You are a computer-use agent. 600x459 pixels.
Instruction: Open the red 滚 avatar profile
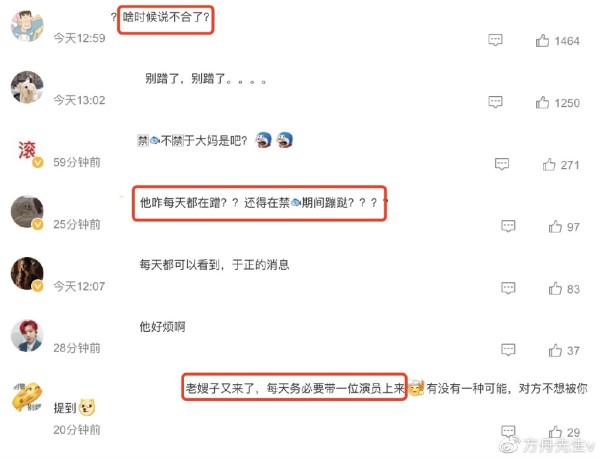pyautogui.click(x=27, y=150)
